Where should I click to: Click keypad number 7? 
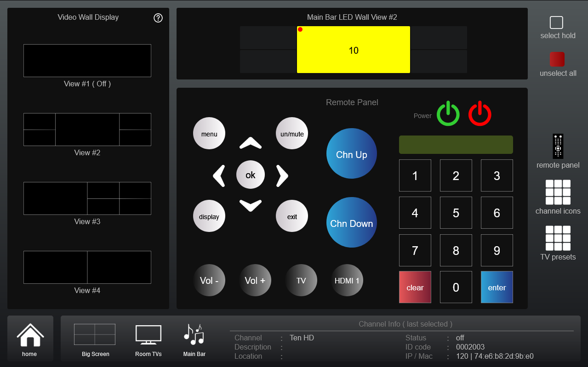click(x=415, y=250)
